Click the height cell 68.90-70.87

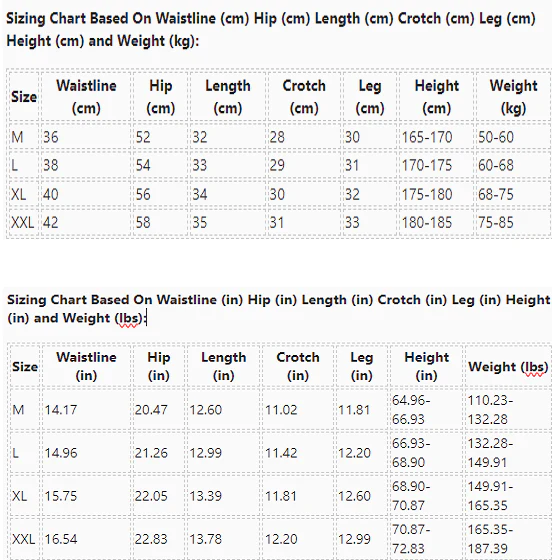tap(426, 496)
